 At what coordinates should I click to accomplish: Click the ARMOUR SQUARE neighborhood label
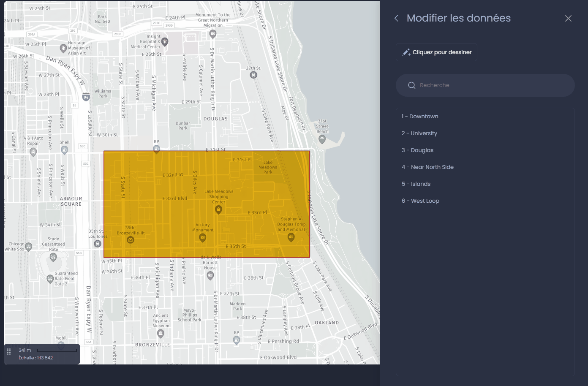[x=71, y=201]
